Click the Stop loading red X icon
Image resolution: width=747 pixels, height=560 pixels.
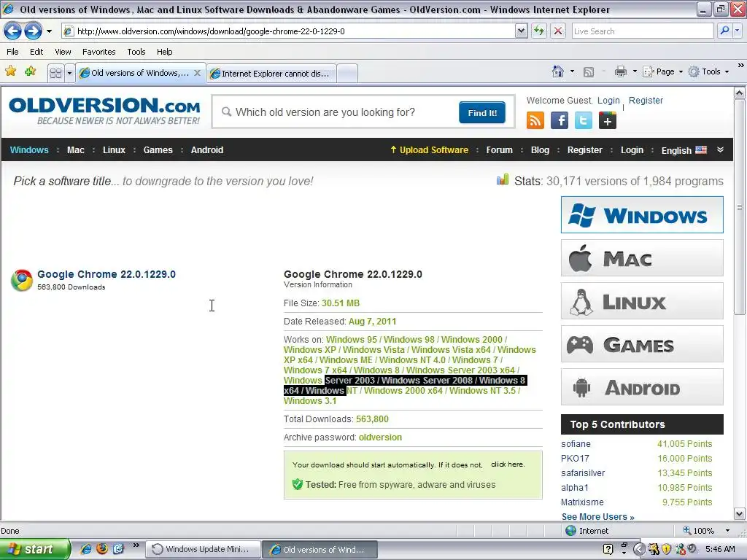point(558,31)
